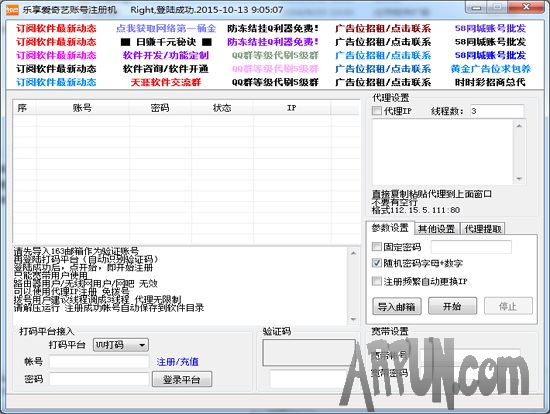Open magenta 订阅软件最新动态 link
This screenshot has height=414, width=550.
coord(56,55)
